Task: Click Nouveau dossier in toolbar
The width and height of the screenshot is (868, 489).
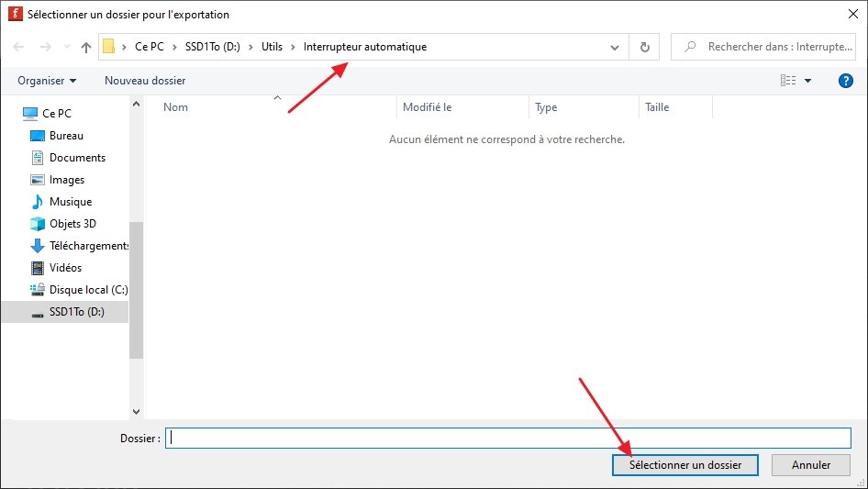Action: coord(145,81)
